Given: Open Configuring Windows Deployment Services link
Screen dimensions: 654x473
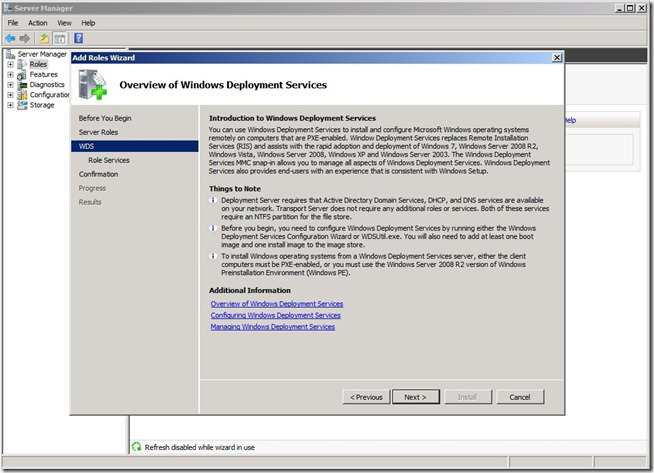Looking at the screenshot, I should point(275,315).
